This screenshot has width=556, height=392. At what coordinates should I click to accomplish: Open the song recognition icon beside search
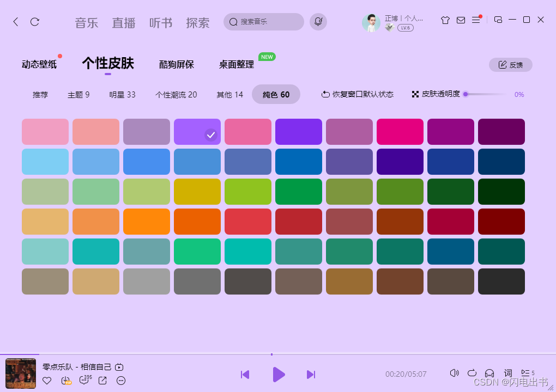tap(318, 22)
